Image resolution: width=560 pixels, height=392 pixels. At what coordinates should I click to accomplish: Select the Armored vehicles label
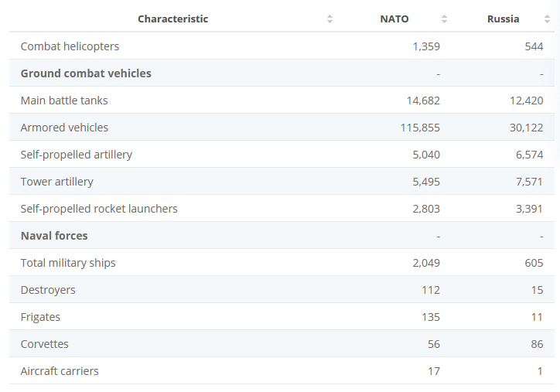click(64, 128)
